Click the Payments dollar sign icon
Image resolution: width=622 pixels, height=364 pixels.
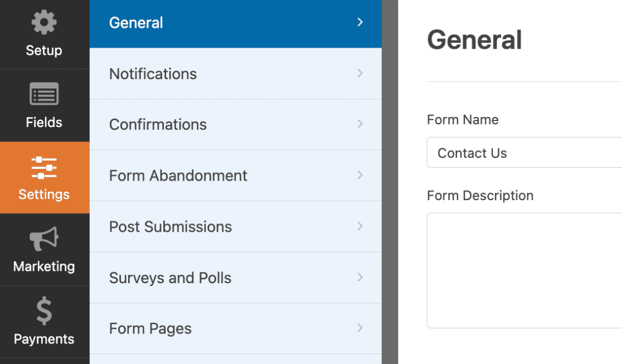[x=44, y=311]
